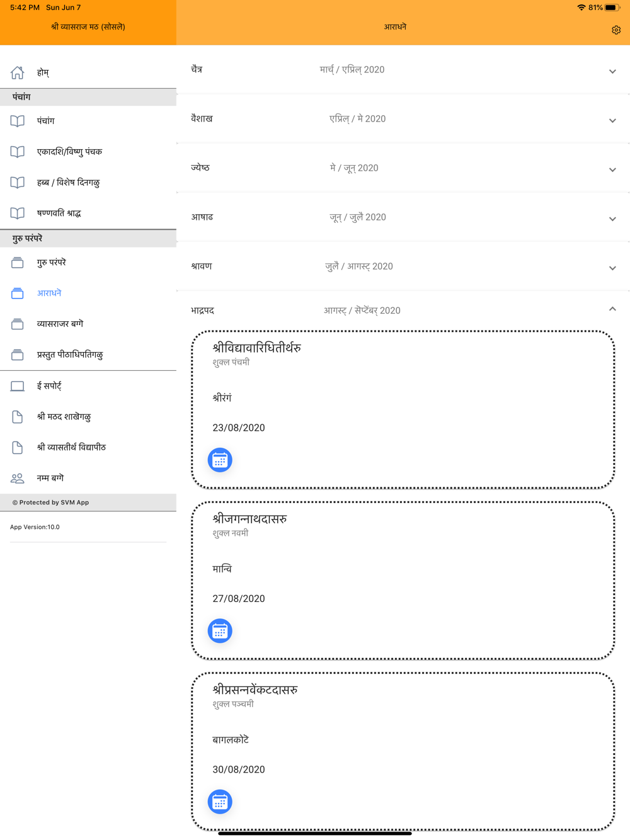This screenshot has width=630, height=840.
Task: Click laptop icon for ई सपोर्ट्
Action: tap(18, 386)
